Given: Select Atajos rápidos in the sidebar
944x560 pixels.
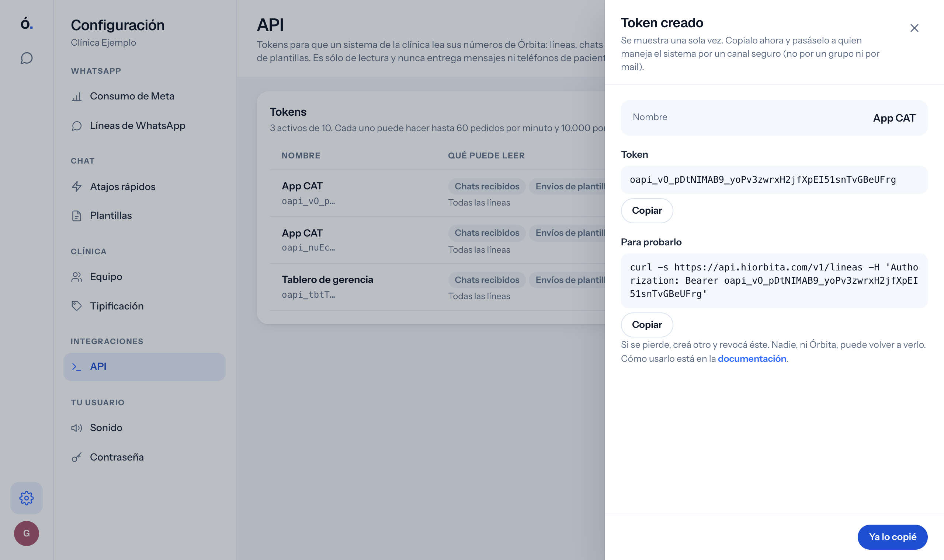Looking at the screenshot, I should click(145, 186).
